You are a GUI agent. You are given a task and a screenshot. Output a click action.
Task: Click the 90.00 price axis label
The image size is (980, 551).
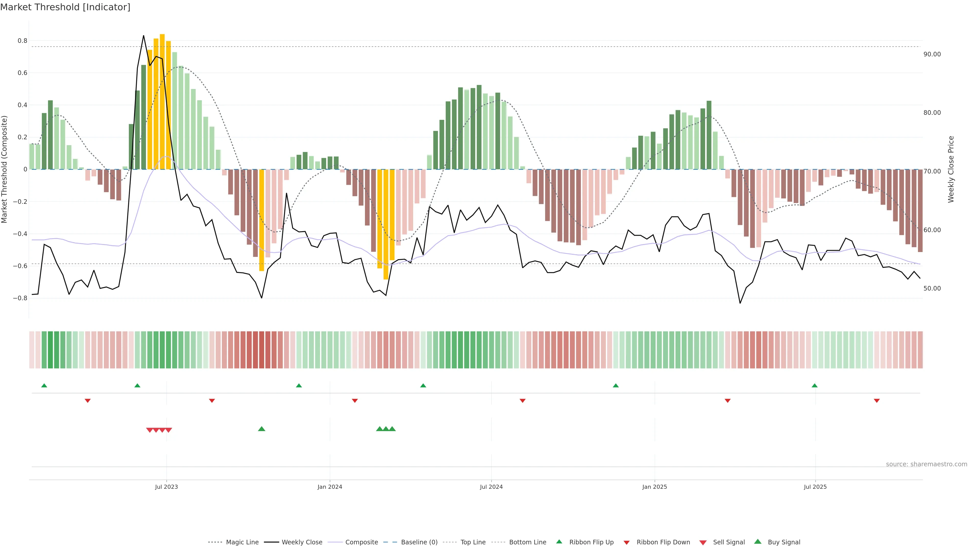tap(932, 54)
